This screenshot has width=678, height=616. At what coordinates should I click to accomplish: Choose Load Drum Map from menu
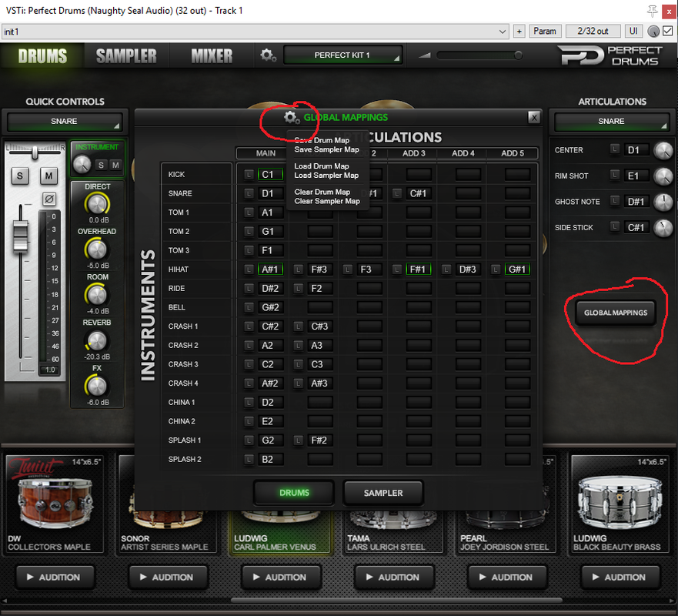tap(322, 166)
